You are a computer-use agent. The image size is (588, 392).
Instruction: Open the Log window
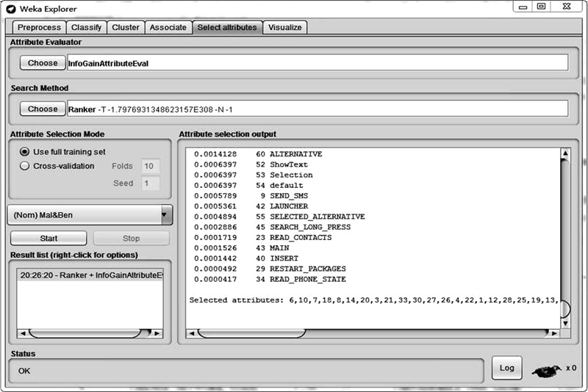coord(506,368)
